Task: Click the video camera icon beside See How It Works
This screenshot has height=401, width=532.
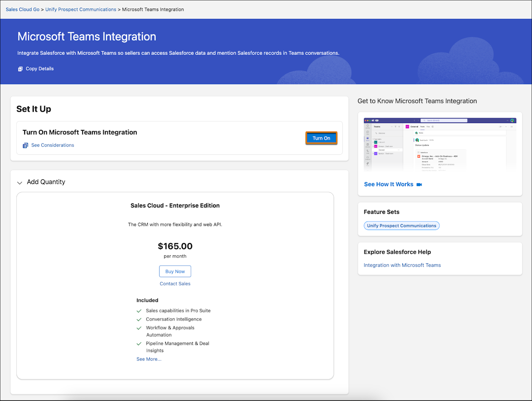Action: pyautogui.click(x=419, y=184)
